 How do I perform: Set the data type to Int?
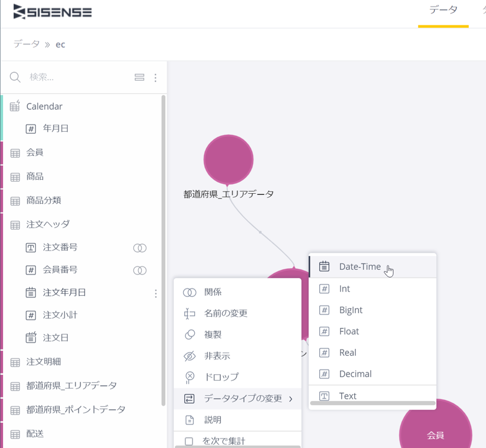point(373,289)
